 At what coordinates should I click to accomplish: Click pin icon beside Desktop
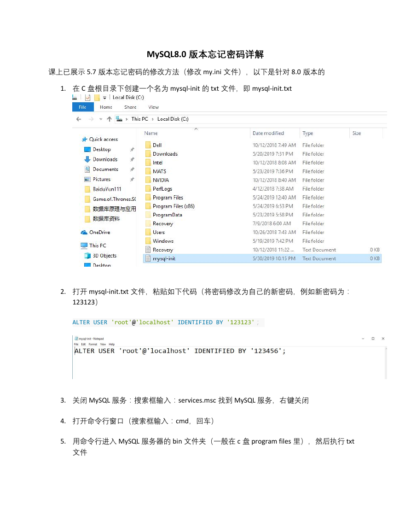click(x=132, y=149)
